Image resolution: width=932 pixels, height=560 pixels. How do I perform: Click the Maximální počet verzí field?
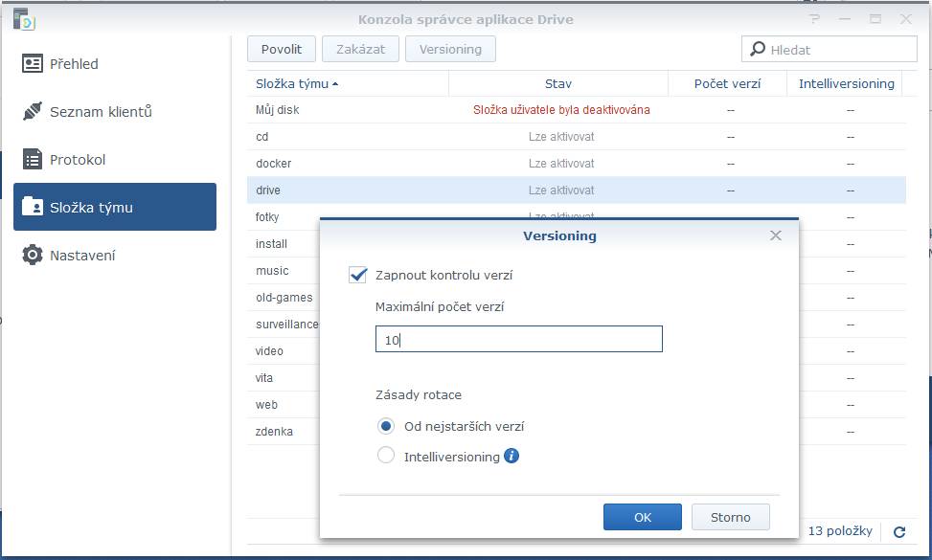(518, 340)
